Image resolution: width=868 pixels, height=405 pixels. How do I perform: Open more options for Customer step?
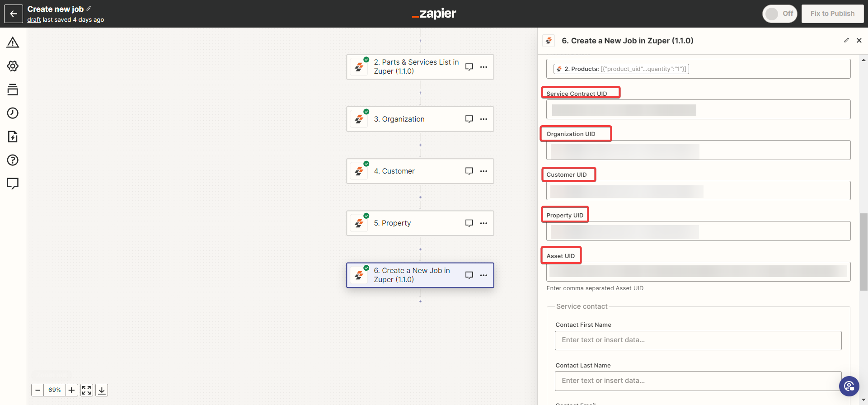pos(483,171)
